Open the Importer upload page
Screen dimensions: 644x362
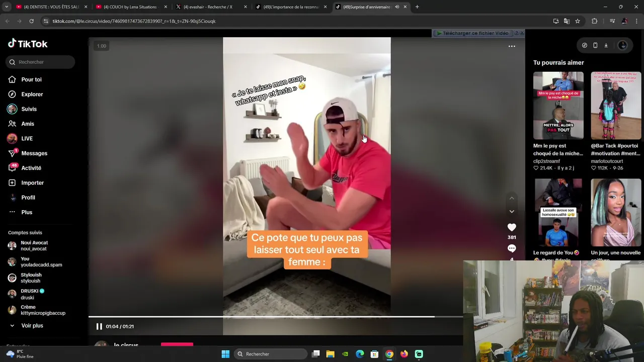point(32,183)
